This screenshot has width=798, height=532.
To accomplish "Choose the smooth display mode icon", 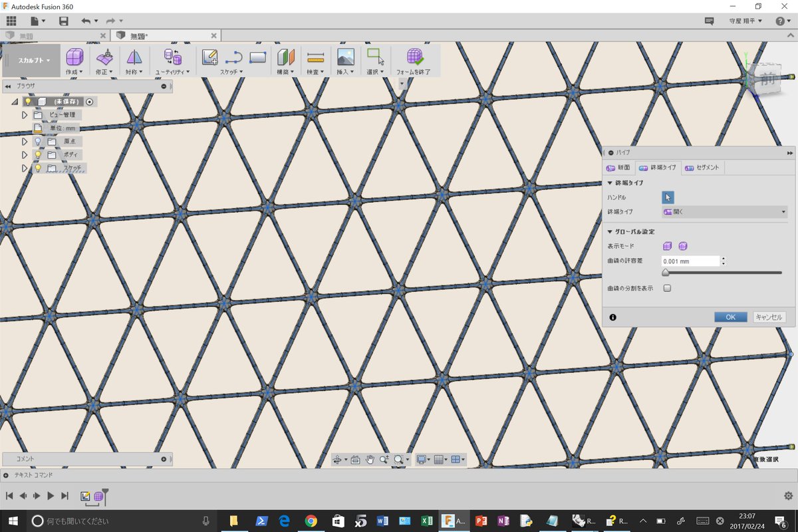I will pyautogui.click(x=682, y=247).
